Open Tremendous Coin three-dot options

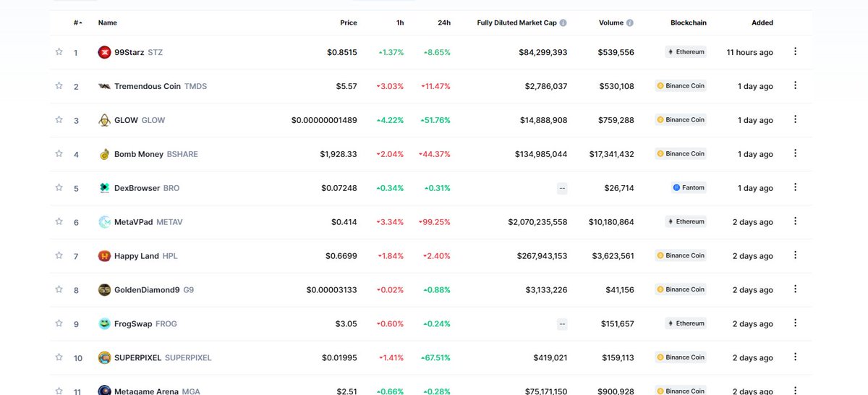pyautogui.click(x=795, y=85)
